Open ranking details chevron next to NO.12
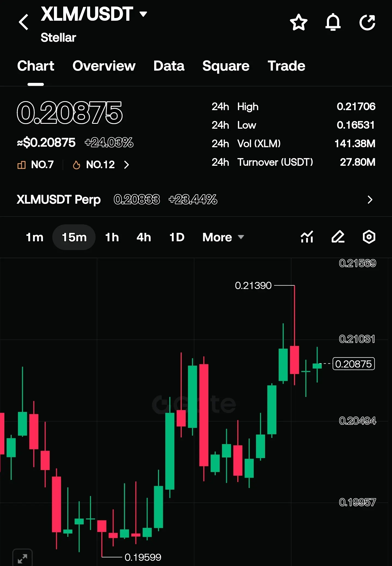 [x=126, y=165]
